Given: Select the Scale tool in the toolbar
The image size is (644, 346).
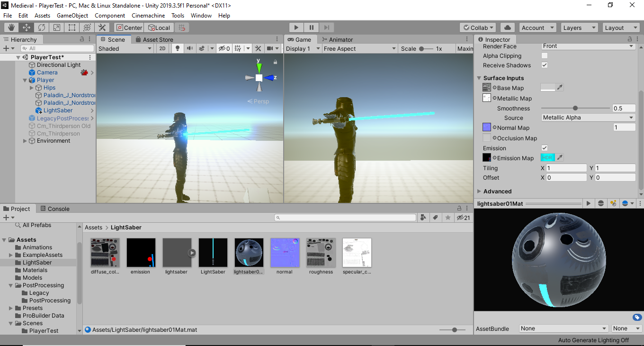Looking at the screenshot, I should coord(57,27).
